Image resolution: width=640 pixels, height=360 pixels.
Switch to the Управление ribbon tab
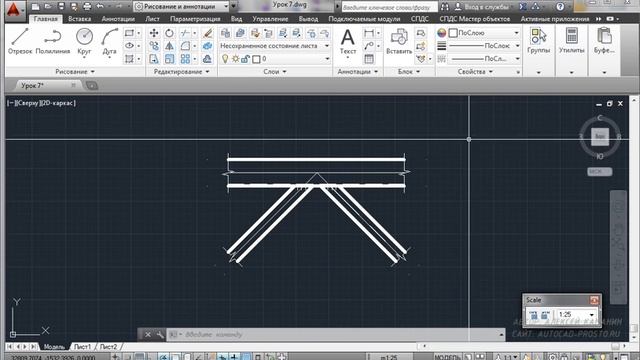click(x=270, y=19)
